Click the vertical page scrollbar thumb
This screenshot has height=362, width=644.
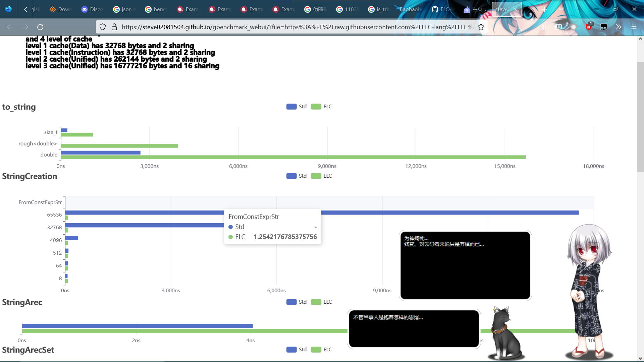640,117
